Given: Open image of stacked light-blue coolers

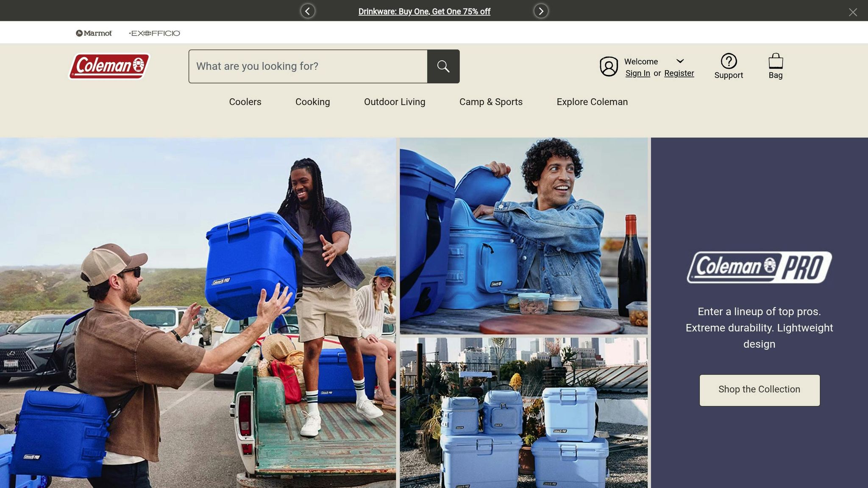Looking at the screenshot, I should point(523,413).
